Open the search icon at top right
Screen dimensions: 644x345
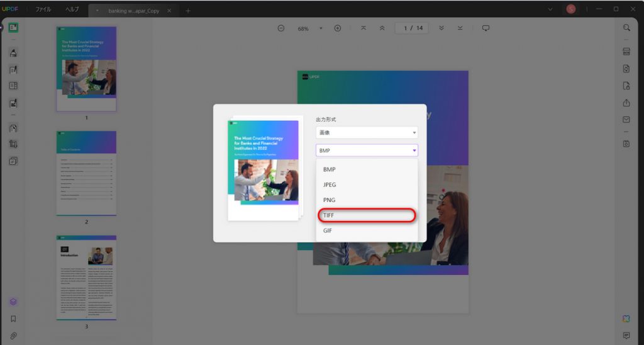click(626, 28)
